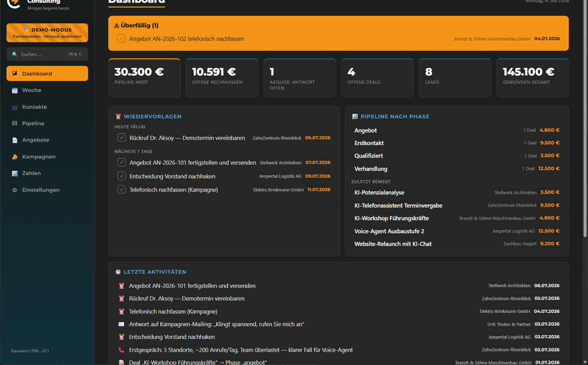This screenshot has height=365, width=588.
Task: Open deal KI-Telefonassistent Terminvergabe
Action: click(457, 206)
